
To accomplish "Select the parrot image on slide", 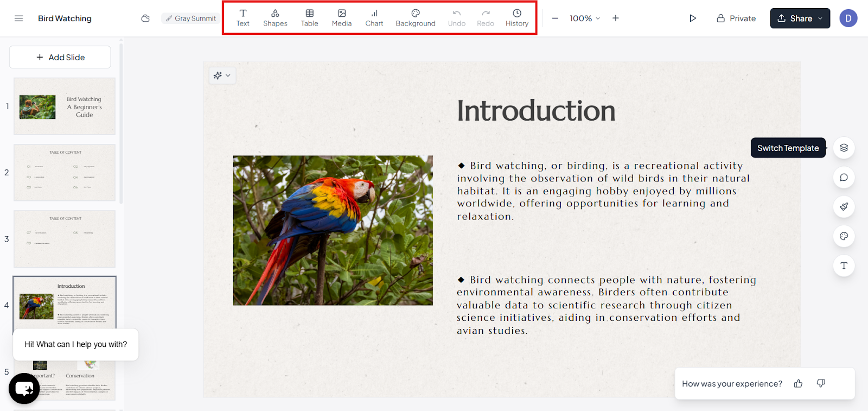I will tap(333, 230).
